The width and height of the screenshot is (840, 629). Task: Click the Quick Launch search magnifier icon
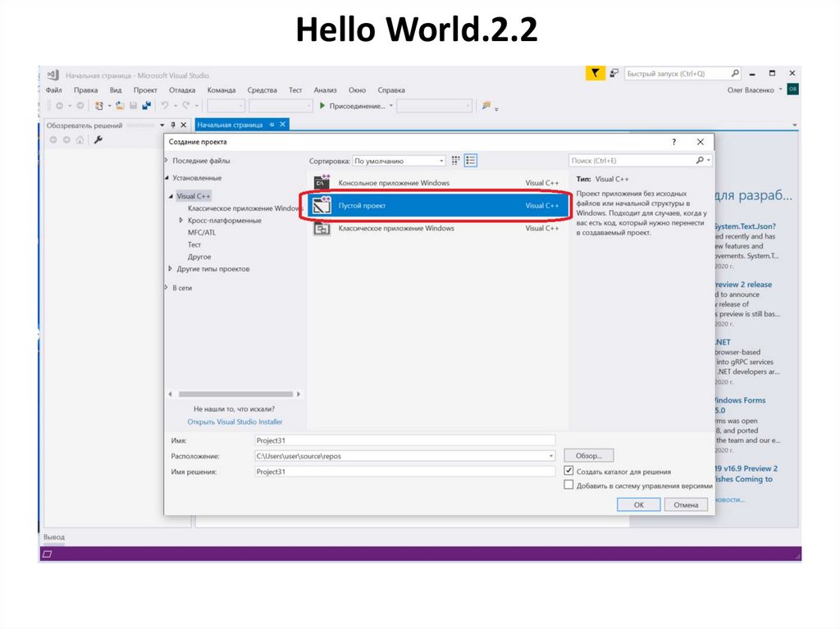[735, 73]
